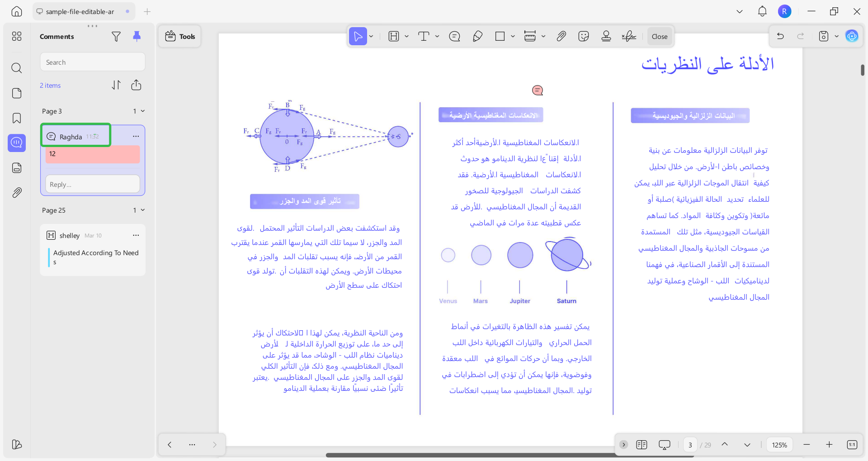Viewport: 868px width, 461px height.
Task: Select the Text (T) annotation tool
Action: tap(424, 37)
